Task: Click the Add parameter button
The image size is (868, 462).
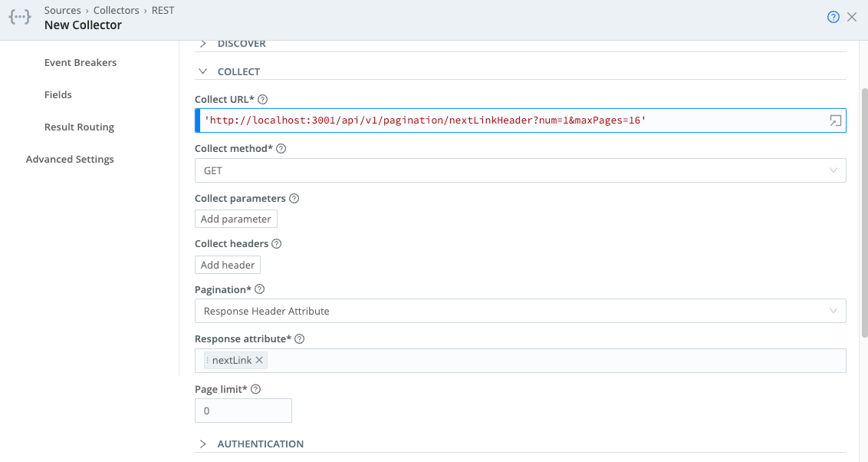Action: click(x=235, y=219)
